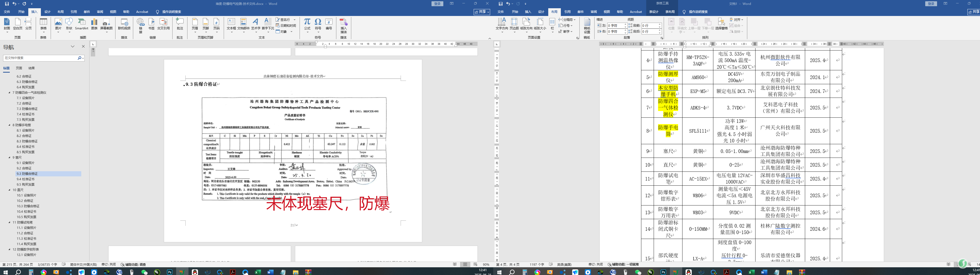Collapse heading 7 防爆四合一气体检测仪 in navigation
This screenshot has height=275, width=980.
pyautogui.click(x=10, y=92)
